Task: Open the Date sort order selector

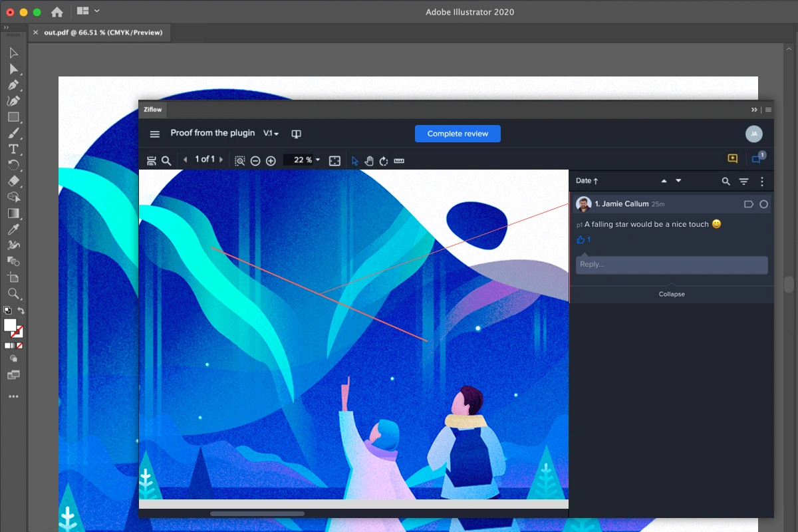Action: 587,181
